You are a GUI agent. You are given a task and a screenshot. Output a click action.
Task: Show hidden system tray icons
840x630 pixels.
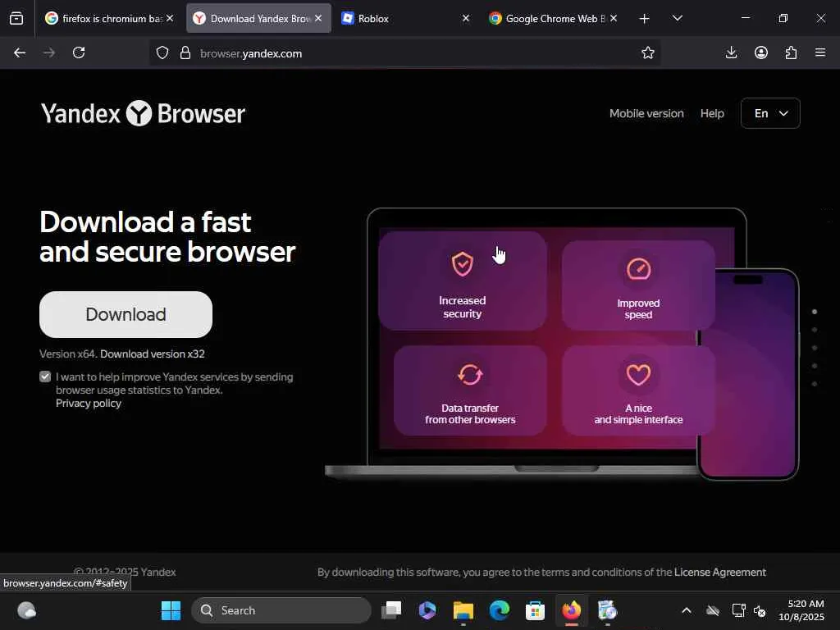click(x=687, y=610)
